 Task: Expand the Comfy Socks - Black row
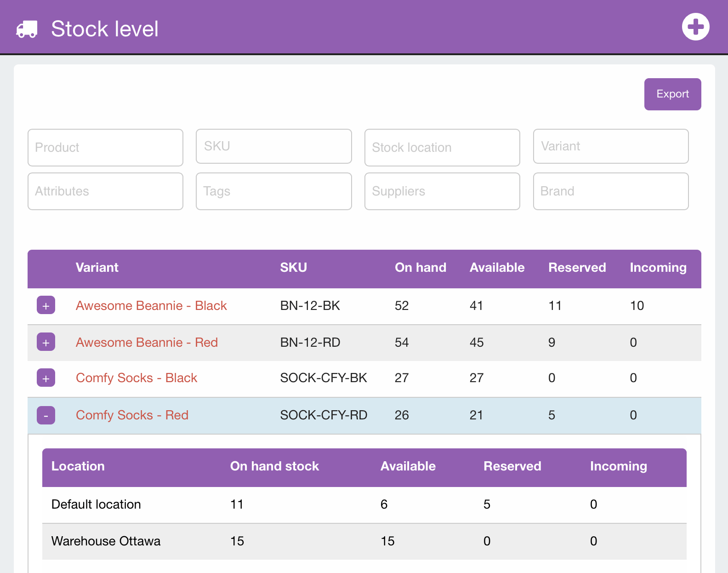coord(46,378)
